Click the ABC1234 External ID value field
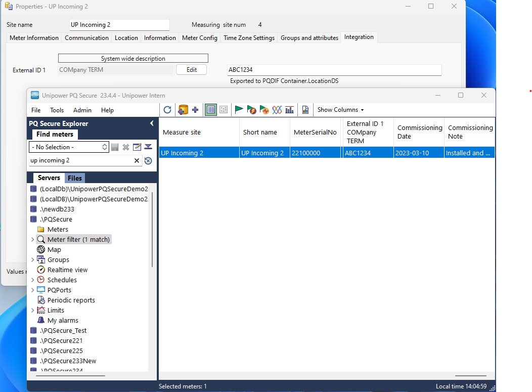The image size is (532, 392). coord(334,70)
